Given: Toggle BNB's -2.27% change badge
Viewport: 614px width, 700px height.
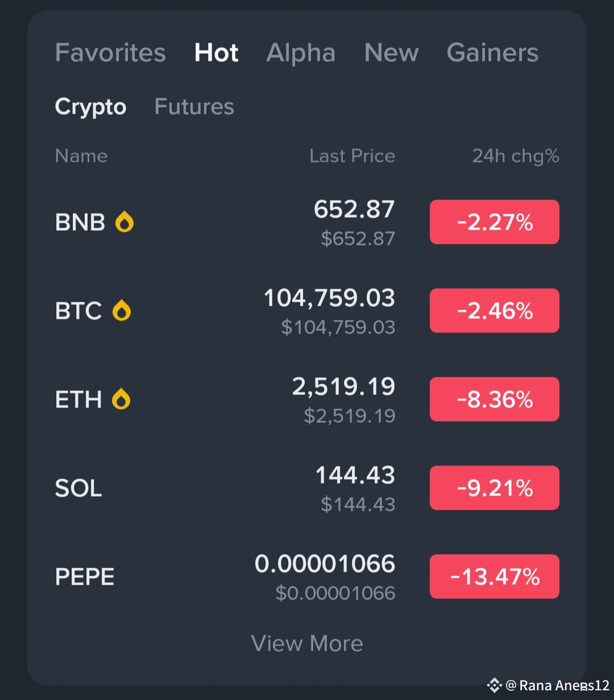Looking at the screenshot, I should (494, 222).
